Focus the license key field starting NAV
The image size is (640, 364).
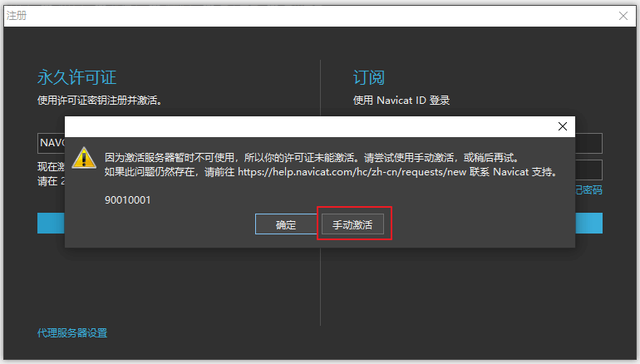tap(51, 143)
